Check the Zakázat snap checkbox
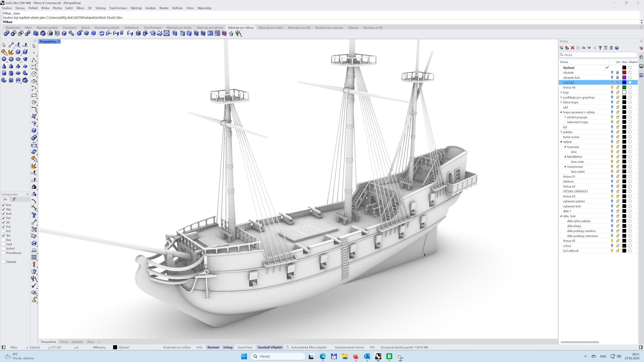 3,262
